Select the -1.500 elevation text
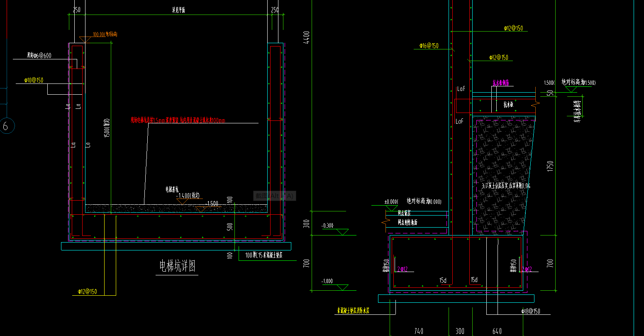Viewport: 644px width, 336px height. [212, 204]
